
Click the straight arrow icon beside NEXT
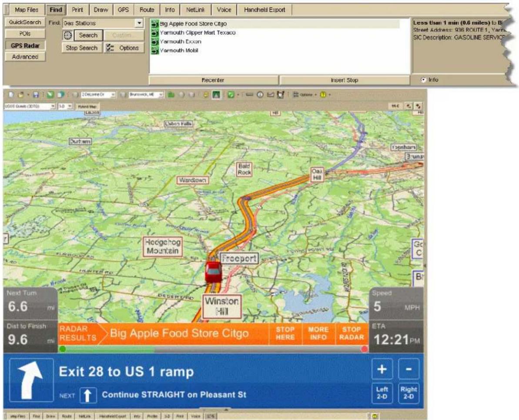(x=88, y=395)
